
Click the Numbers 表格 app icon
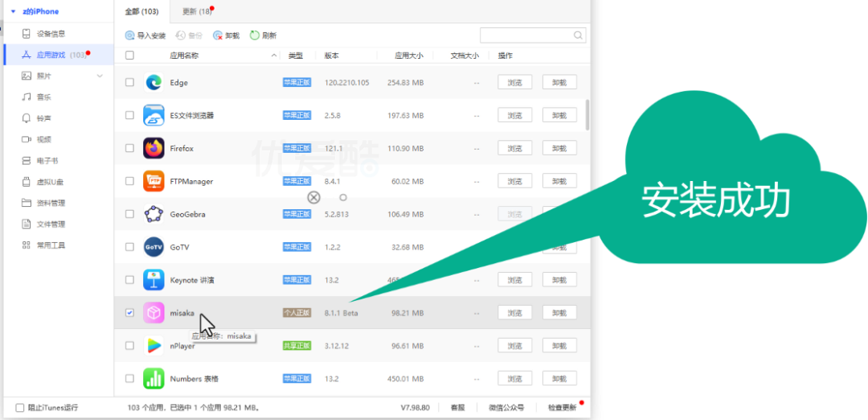point(154,378)
